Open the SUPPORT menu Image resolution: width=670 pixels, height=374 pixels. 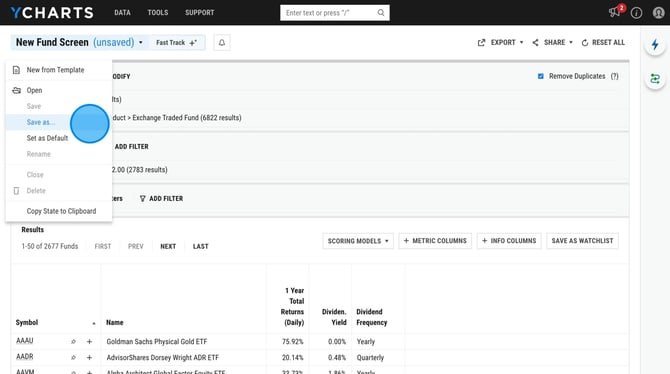200,13
